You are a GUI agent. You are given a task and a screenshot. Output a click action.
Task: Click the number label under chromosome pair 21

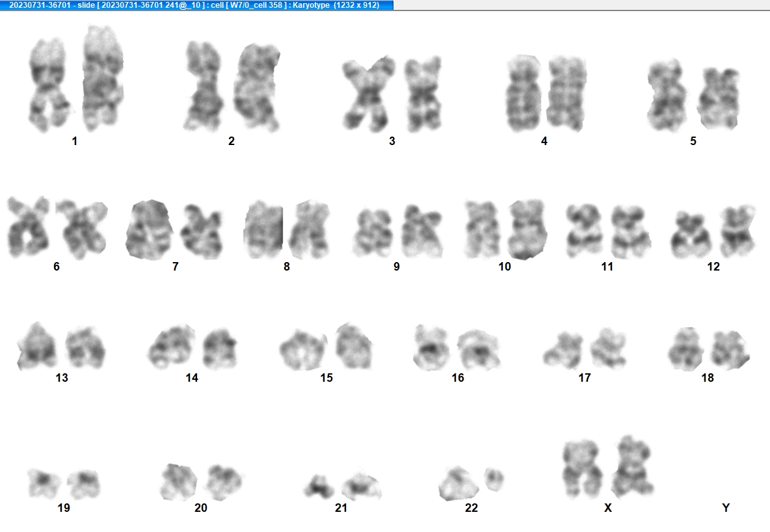coord(341,508)
